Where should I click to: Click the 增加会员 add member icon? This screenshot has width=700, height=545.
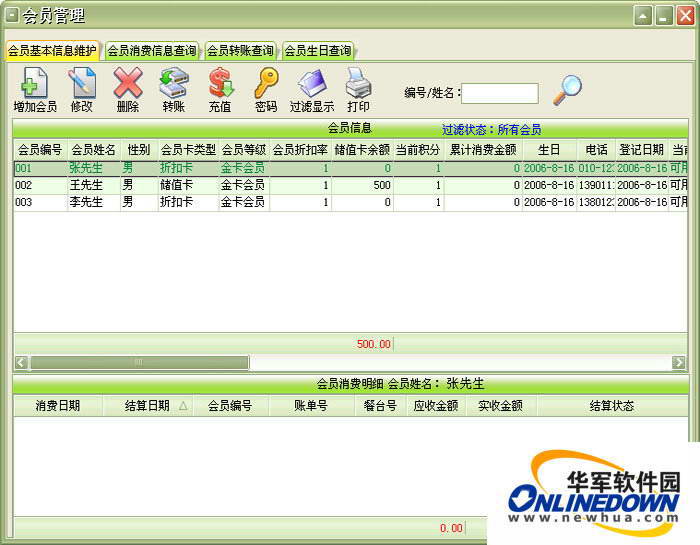[x=35, y=90]
